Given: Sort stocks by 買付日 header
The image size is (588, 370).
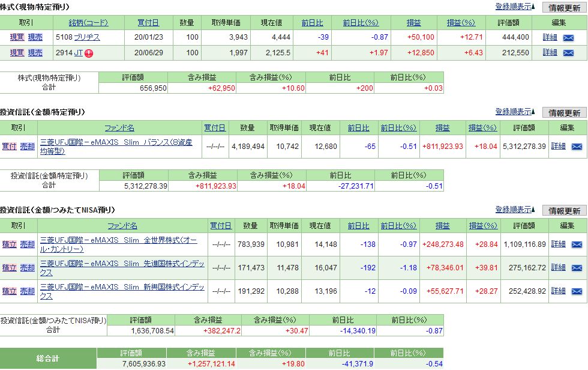Looking at the screenshot, I should [x=148, y=23].
